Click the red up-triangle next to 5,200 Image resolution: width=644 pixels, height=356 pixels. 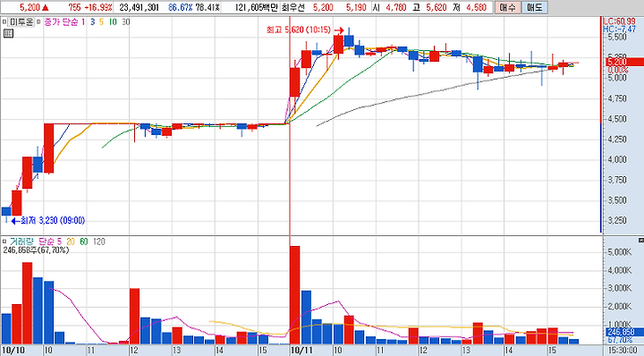point(46,7)
